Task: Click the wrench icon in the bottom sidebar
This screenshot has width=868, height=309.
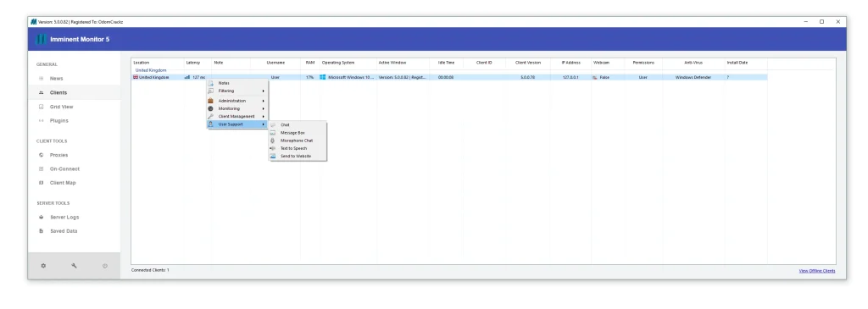Action: 75,266
